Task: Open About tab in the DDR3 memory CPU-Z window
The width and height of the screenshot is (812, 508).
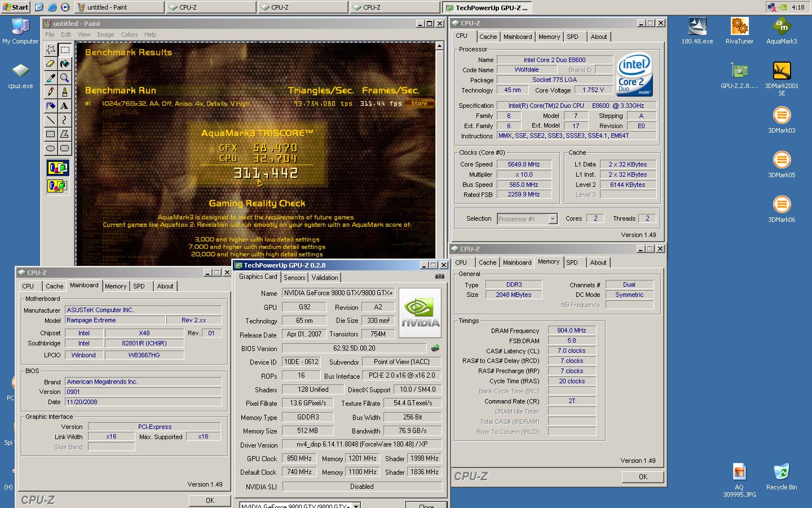Action: point(598,262)
